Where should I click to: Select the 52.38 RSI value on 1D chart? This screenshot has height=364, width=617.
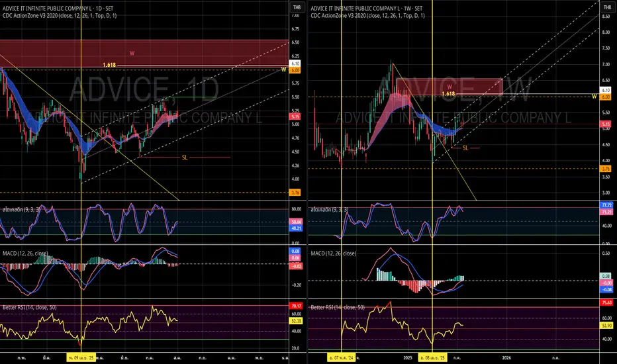[x=296, y=321]
